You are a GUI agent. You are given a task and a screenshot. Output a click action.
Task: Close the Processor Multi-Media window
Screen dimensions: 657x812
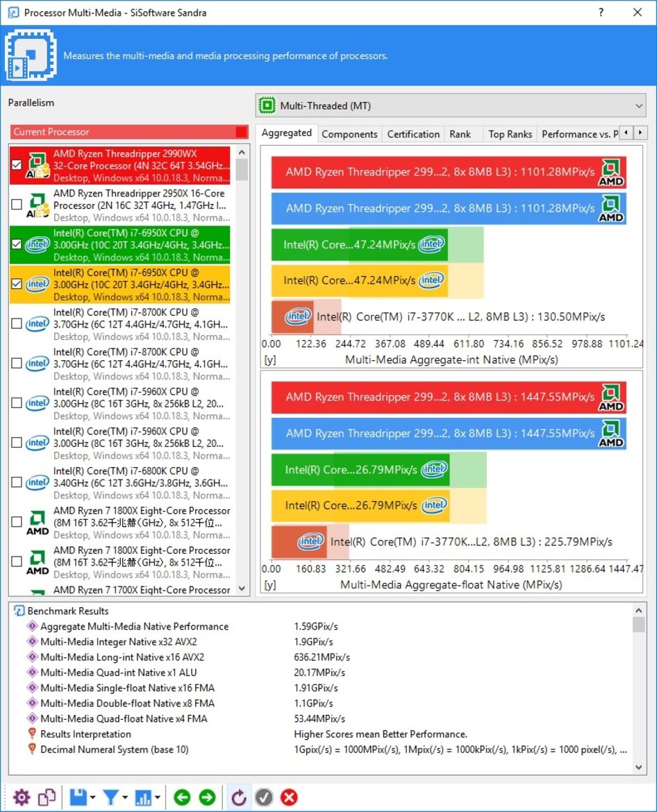click(x=638, y=12)
